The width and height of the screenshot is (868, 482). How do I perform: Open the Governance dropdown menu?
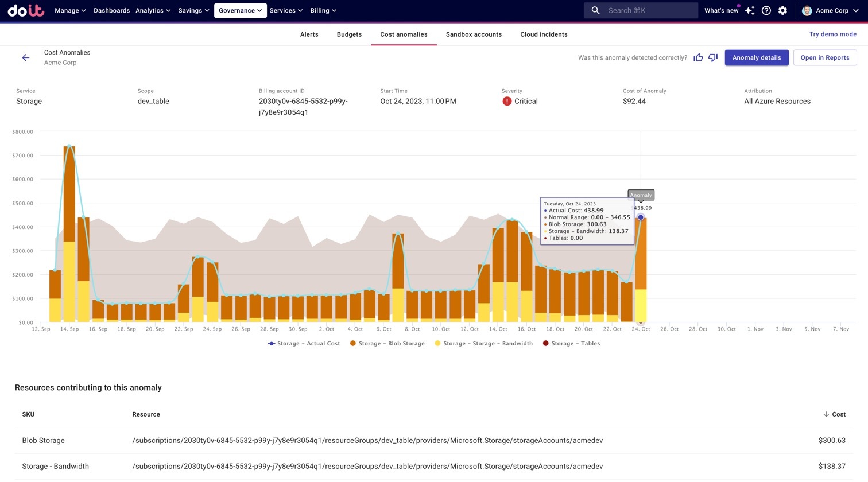click(240, 10)
